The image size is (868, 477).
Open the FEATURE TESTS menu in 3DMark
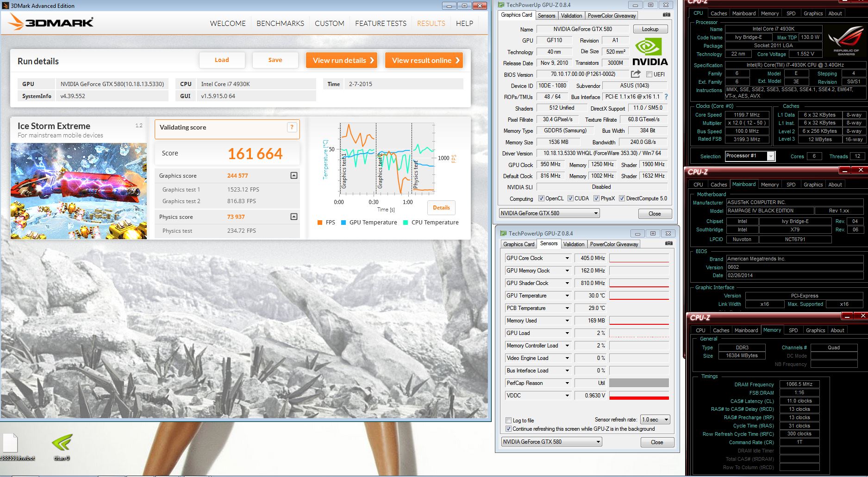(381, 23)
